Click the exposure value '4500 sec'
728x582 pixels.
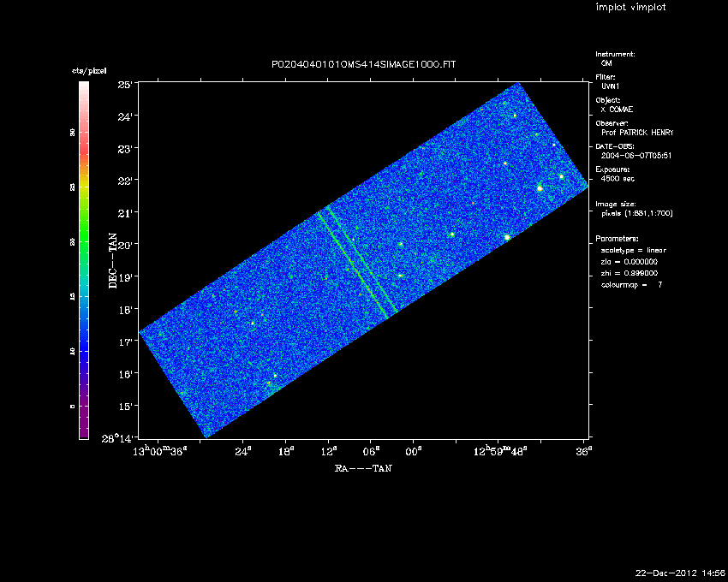click(x=618, y=179)
